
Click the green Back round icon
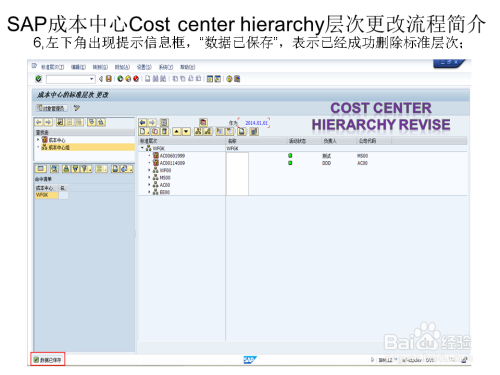[x=120, y=79]
